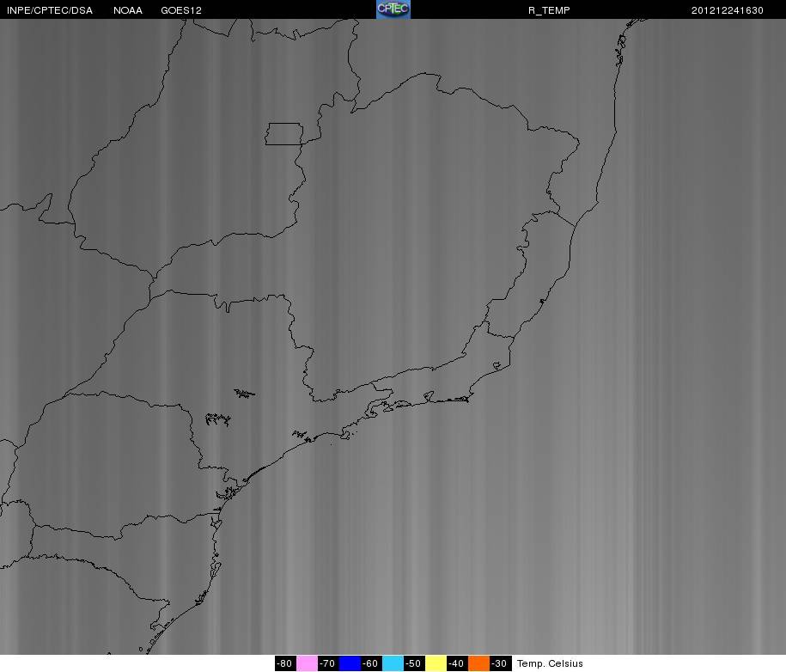Click the -50 legend value

pyautogui.click(x=414, y=663)
